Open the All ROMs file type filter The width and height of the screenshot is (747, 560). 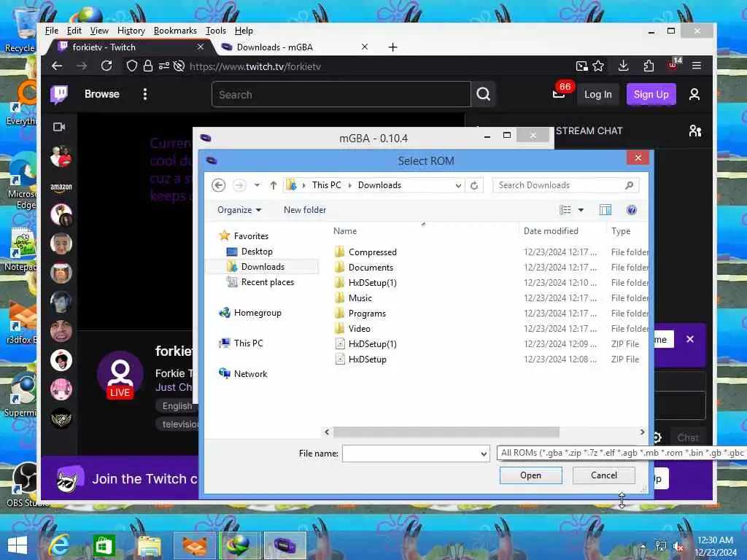(x=622, y=453)
